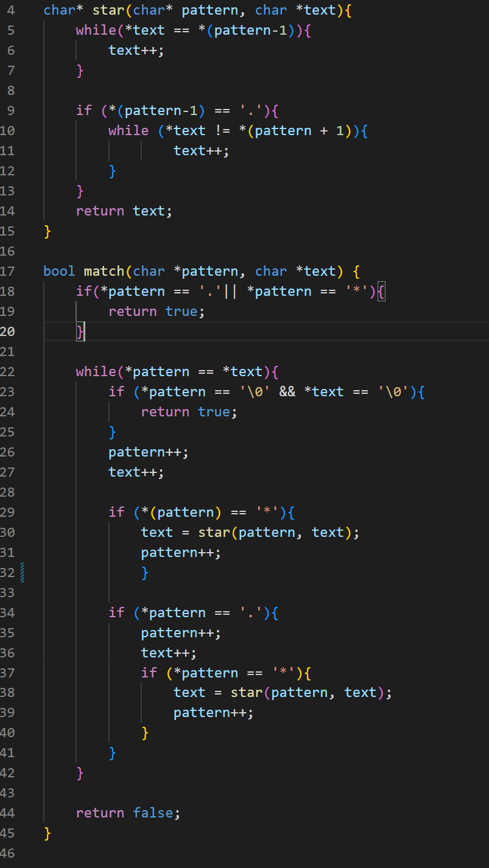
Task: Click line number 20 in the gutter
Action: coord(7,332)
